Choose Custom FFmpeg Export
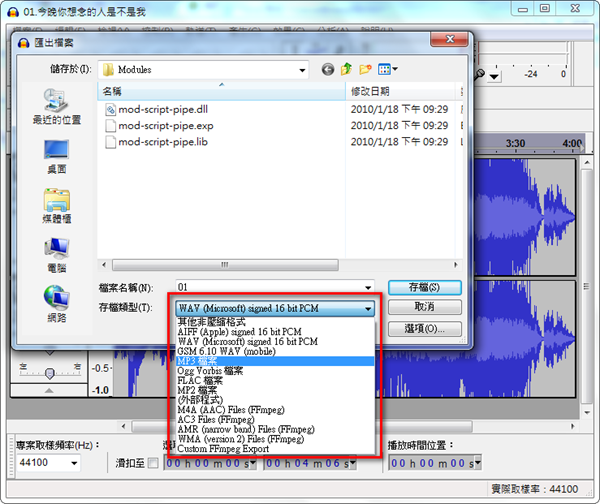The image size is (600, 504). pos(275,449)
